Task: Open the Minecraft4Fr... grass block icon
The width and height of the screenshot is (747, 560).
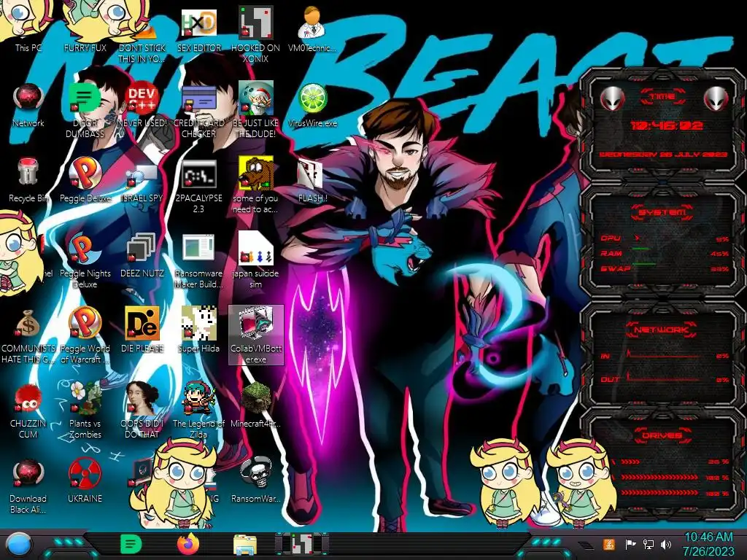Action: pyautogui.click(x=255, y=405)
